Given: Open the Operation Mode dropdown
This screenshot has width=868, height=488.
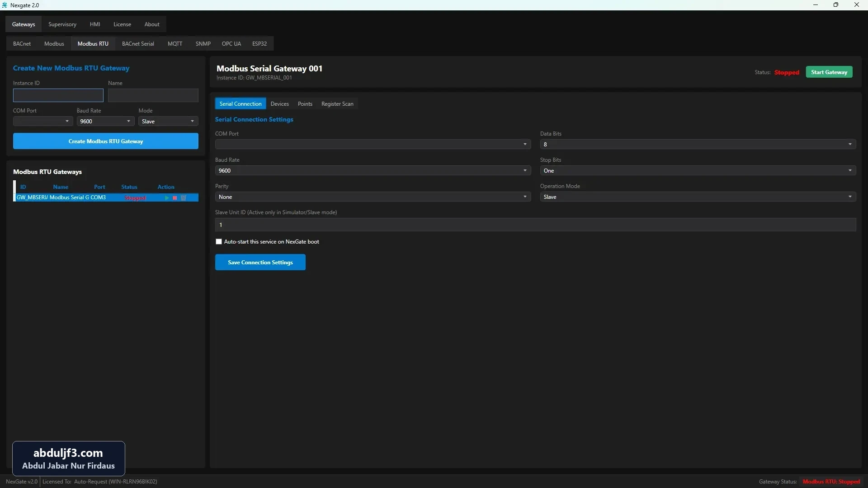Looking at the screenshot, I should click(x=698, y=197).
